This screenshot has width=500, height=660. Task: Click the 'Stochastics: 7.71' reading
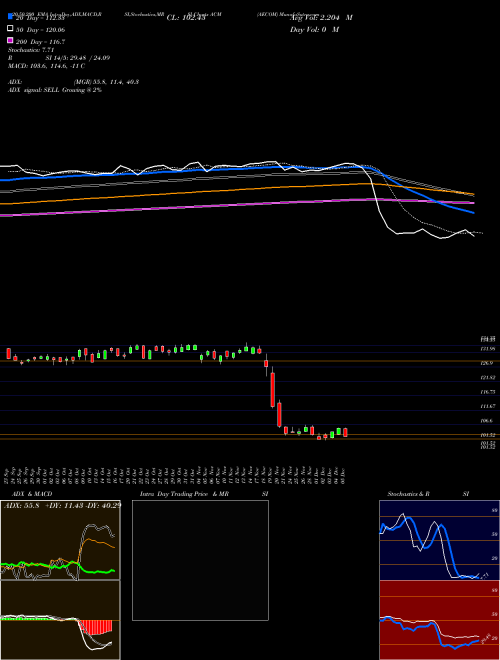pos(31,50)
